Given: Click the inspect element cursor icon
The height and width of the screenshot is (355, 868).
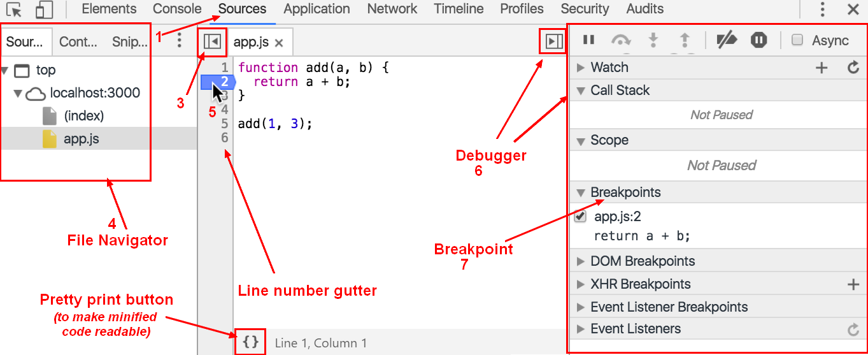Looking at the screenshot, I should point(14,10).
